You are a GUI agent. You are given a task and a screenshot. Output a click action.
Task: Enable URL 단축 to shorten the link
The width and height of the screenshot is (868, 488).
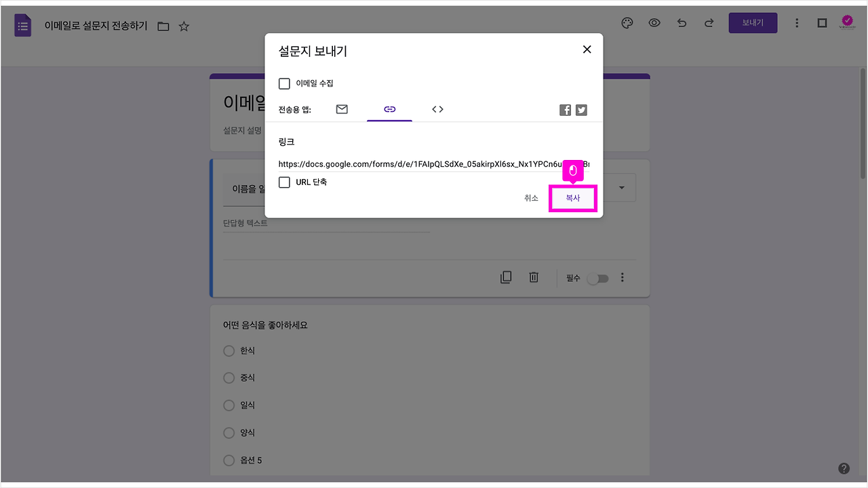(284, 182)
